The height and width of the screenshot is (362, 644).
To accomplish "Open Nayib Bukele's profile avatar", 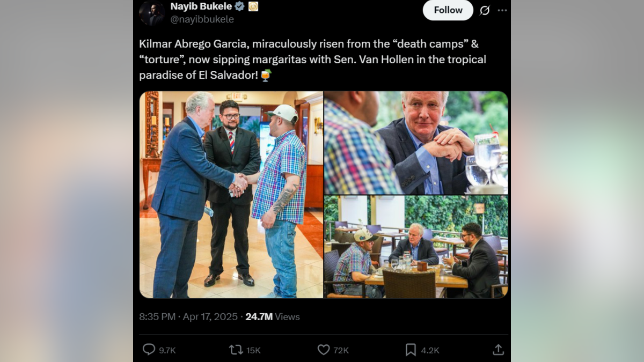I will 151,13.
